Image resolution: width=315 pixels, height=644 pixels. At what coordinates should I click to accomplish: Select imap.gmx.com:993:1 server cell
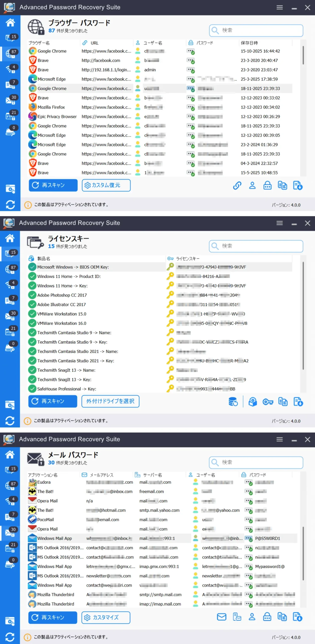(159, 567)
